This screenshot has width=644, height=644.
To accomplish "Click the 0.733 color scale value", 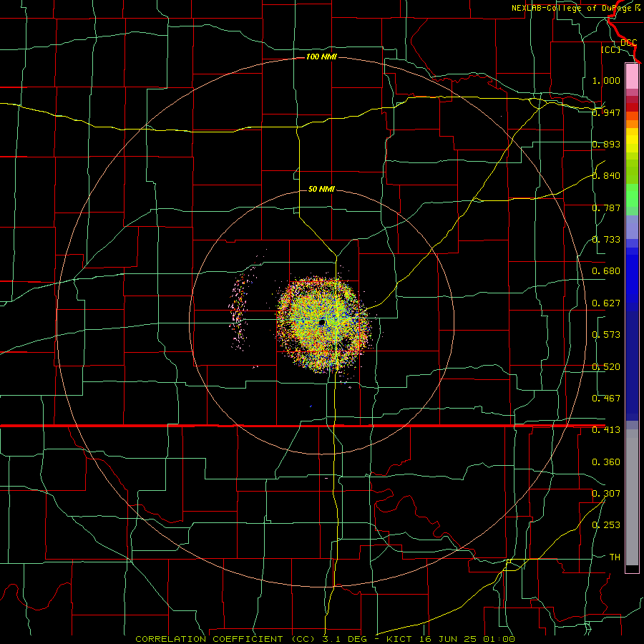I will [x=606, y=240].
